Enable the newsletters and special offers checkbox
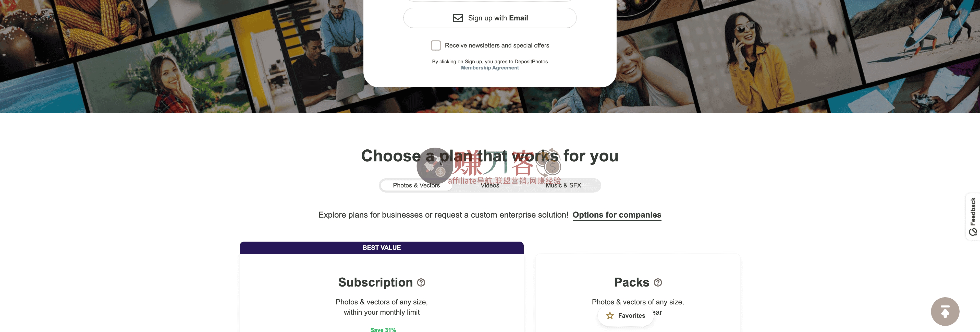Viewport: 980px width, 332px height. point(436,46)
